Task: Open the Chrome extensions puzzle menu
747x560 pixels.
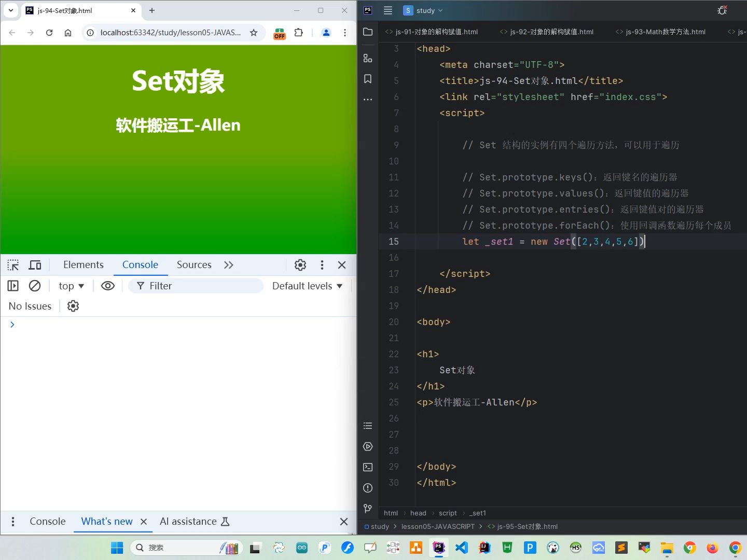Action: (x=299, y=33)
